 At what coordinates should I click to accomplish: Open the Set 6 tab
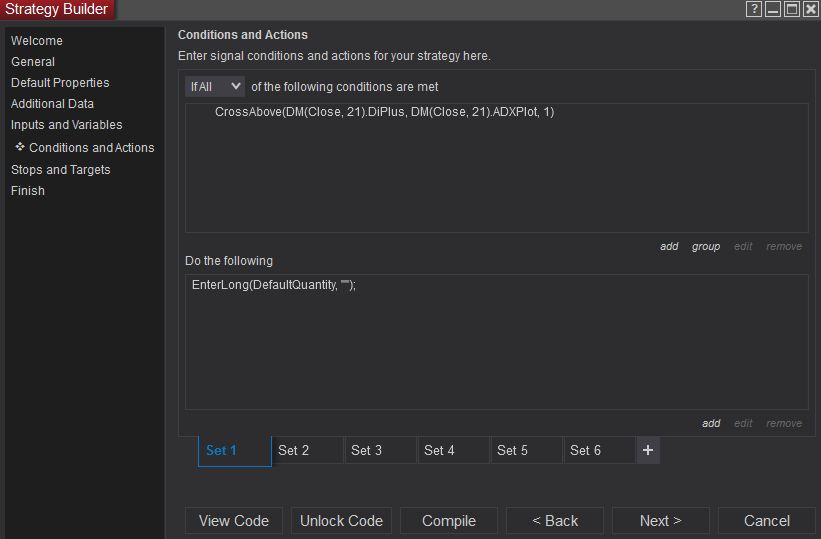click(585, 451)
